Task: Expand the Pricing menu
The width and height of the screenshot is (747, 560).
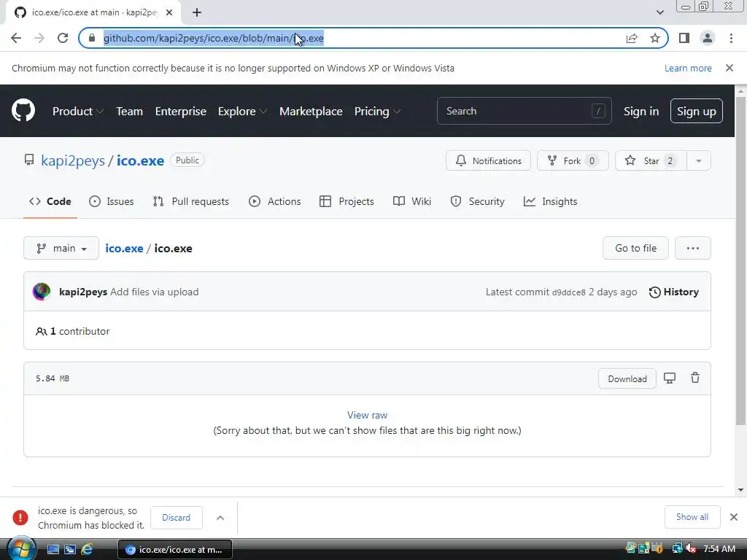Action: pyautogui.click(x=377, y=112)
